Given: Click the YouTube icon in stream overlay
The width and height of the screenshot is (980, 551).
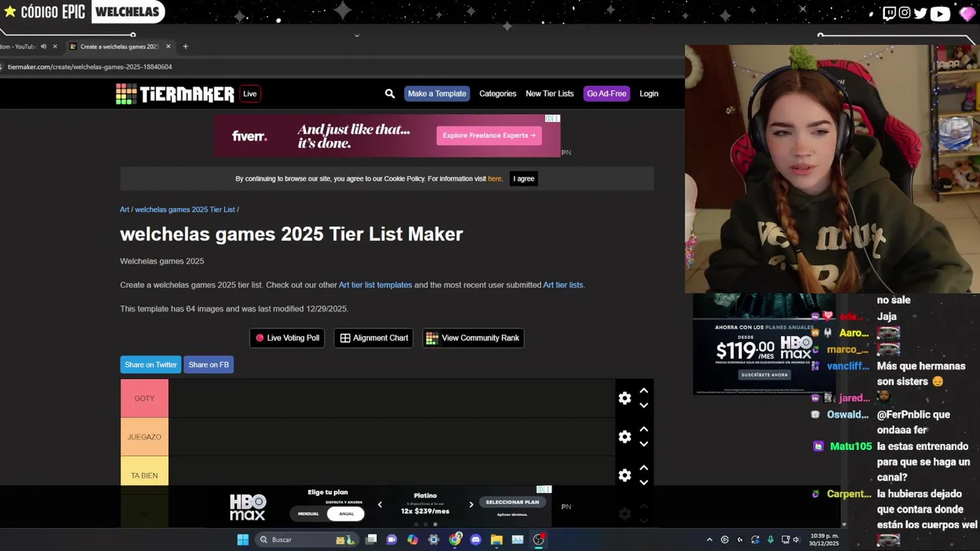Looking at the screenshot, I should coord(940,13).
